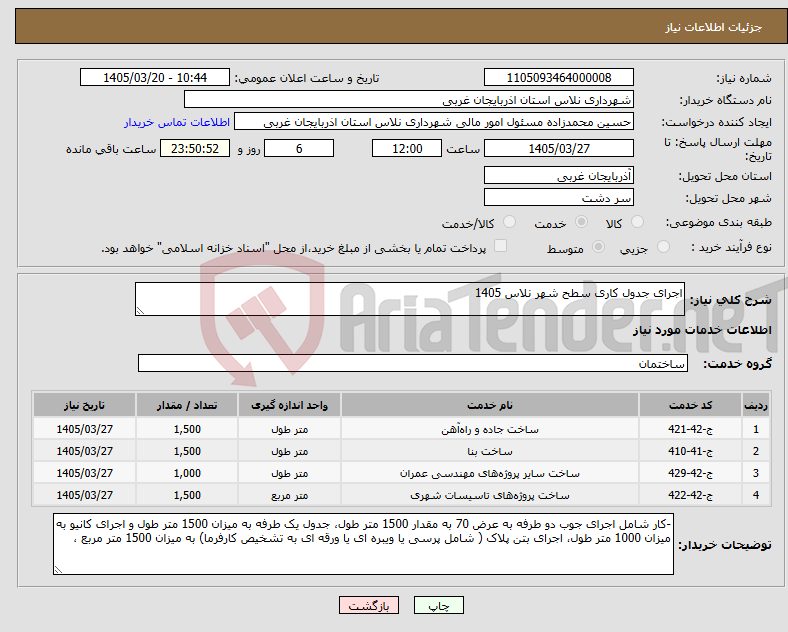Click the شماره نیاز field 1105093464000008
The height and width of the screenshot is (632, 788).
(x=558, y=77)
